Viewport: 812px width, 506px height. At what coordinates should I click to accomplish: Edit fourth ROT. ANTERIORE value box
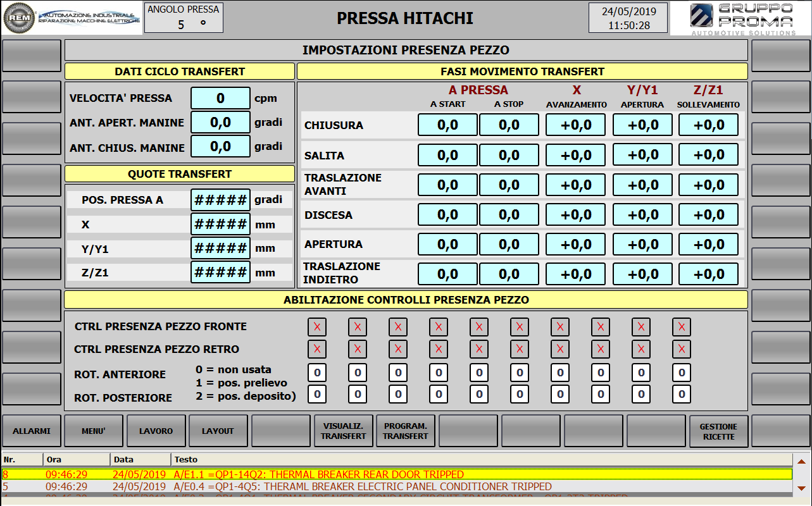click(x=439, y=373)
